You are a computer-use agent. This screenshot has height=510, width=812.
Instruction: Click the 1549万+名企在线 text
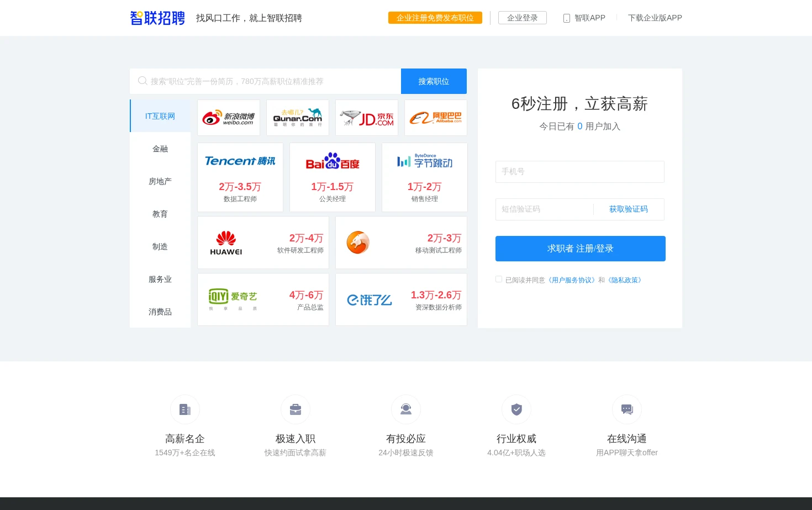pos(185,453)
